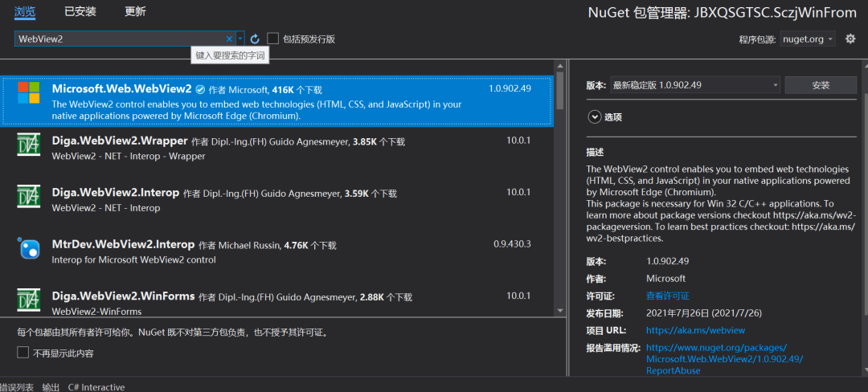The height and width of the screenshot is (392, 868).
Task: Expand the 选项 options section
Action: 595,117
